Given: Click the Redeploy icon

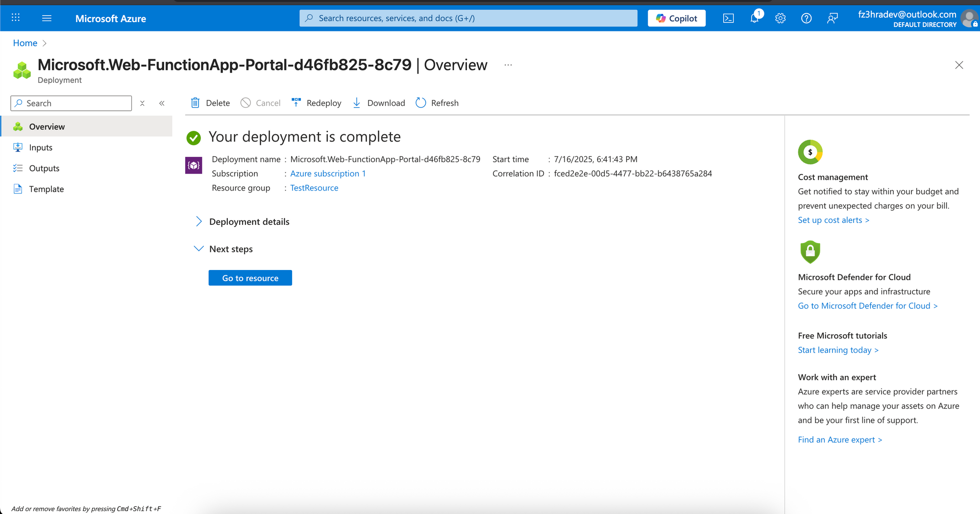Looking at the screenshot, I should pyautogui.click(x=296, y=102).
